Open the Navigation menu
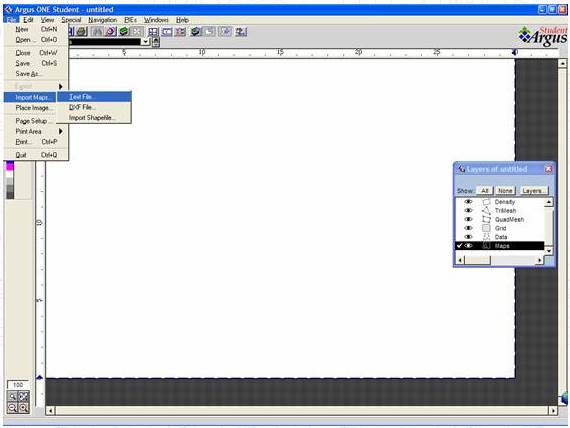 point(103,20)
